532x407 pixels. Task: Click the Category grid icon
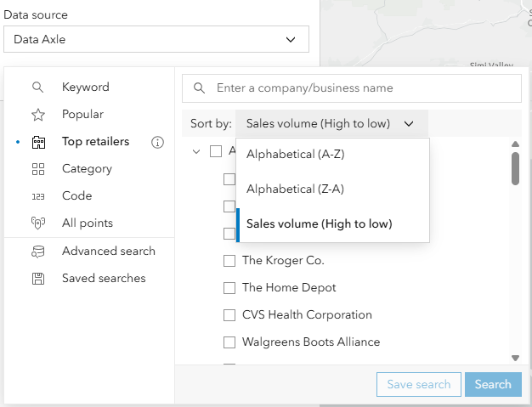click(x=38, y=169)
